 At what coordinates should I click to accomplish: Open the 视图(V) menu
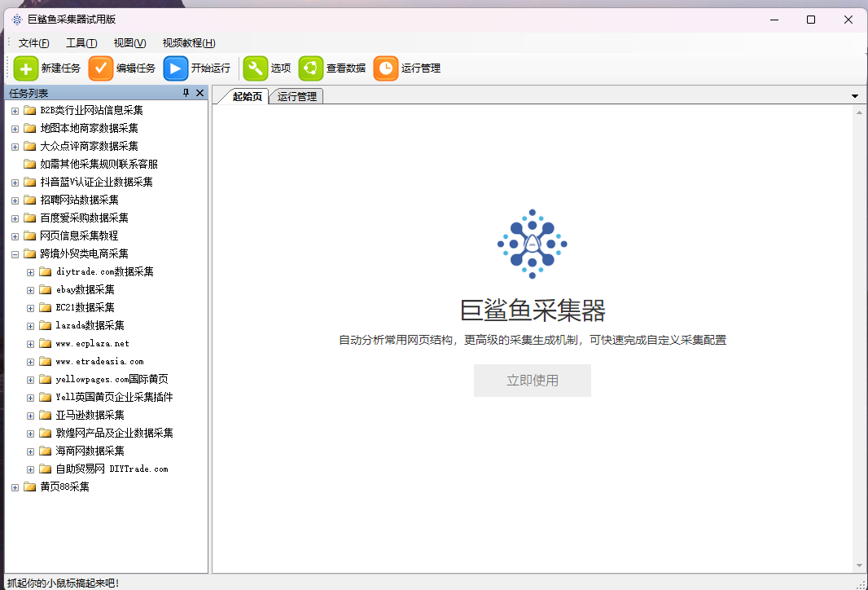(129, 43)
